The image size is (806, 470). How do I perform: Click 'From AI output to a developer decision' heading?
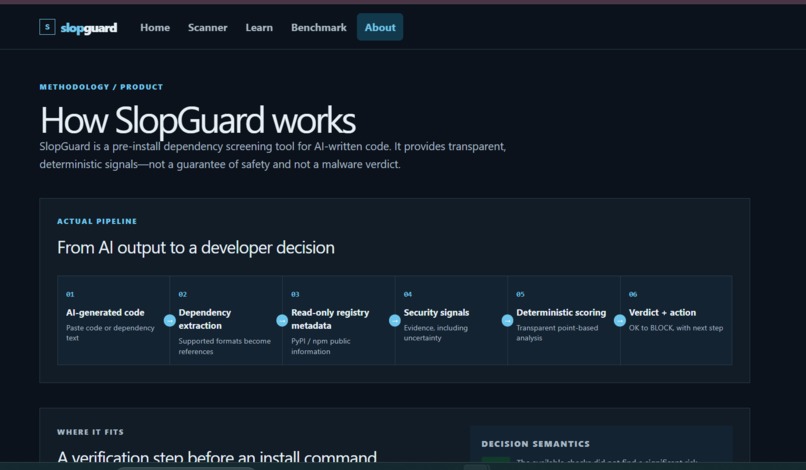click(x=196, y=247)
